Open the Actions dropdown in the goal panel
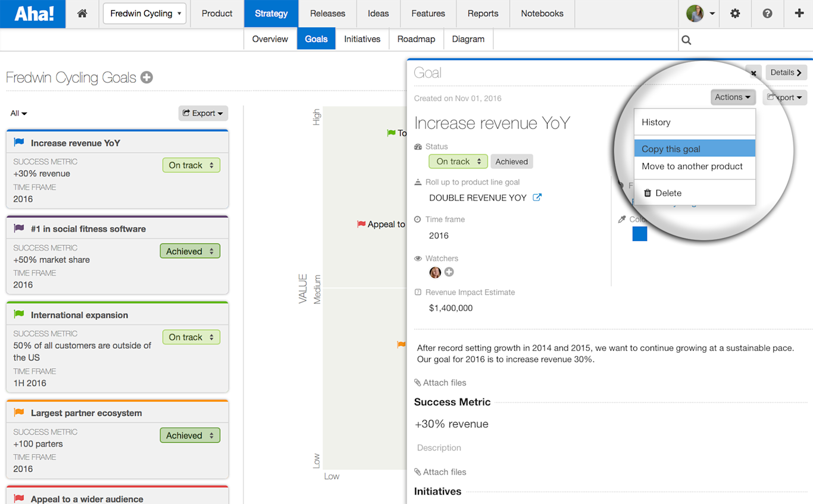The width and height of the screenshot is (813, 504). click(x=733, y=96)
